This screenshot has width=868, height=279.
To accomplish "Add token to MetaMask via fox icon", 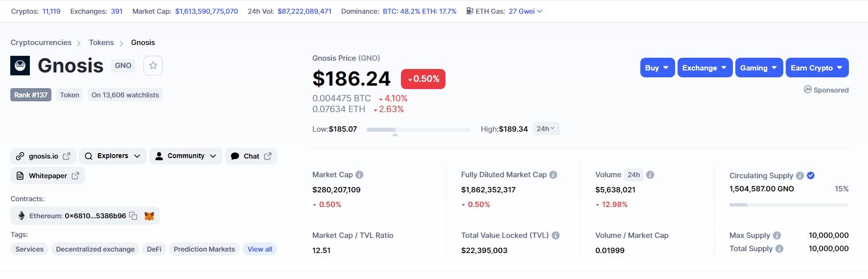I will 149,216.
